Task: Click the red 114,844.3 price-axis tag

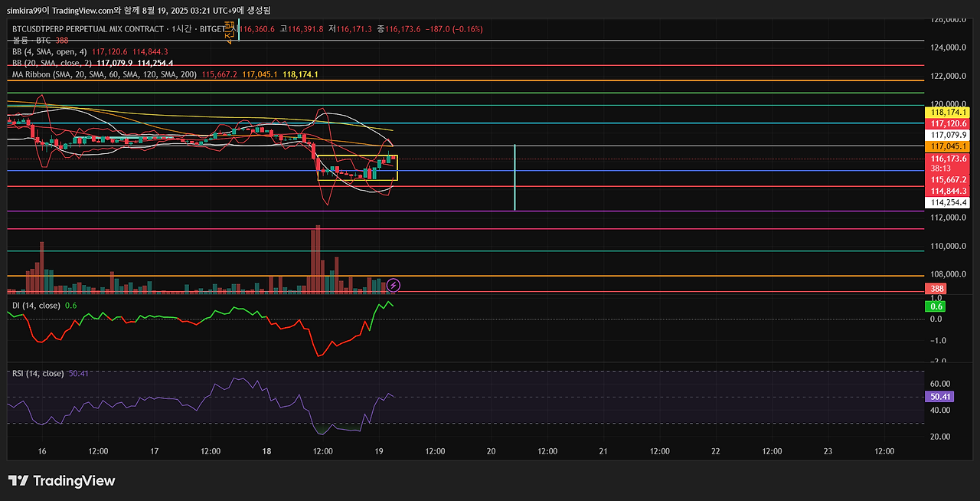Action: (x=949, y=191)
